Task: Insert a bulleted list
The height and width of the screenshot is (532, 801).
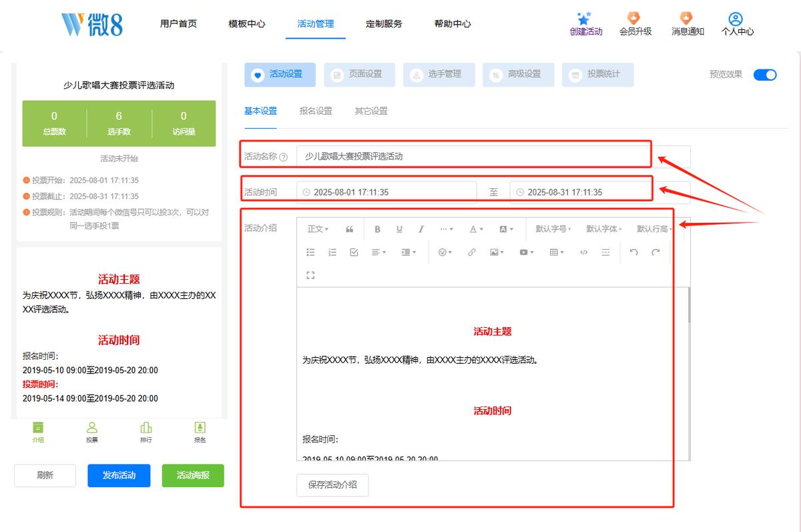Action: pos(310,252)
